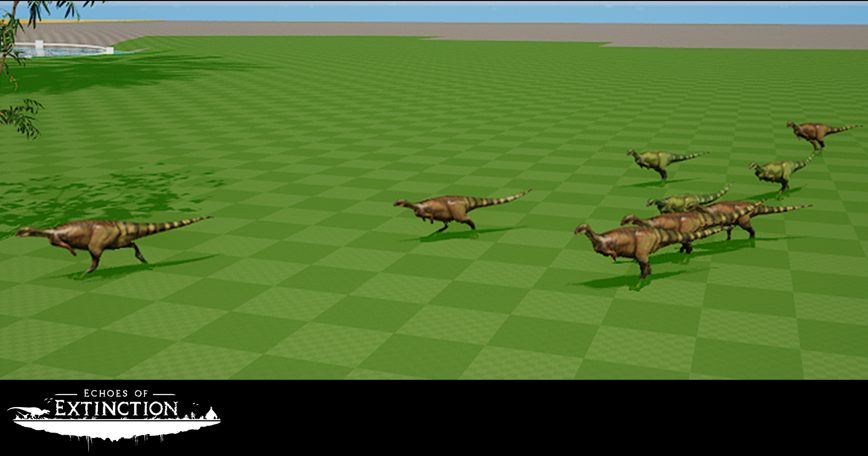Select the lone dinosaur in the middle
This screenshot has height=456, width=868.
pyautogui.click(x=462, y=211)
